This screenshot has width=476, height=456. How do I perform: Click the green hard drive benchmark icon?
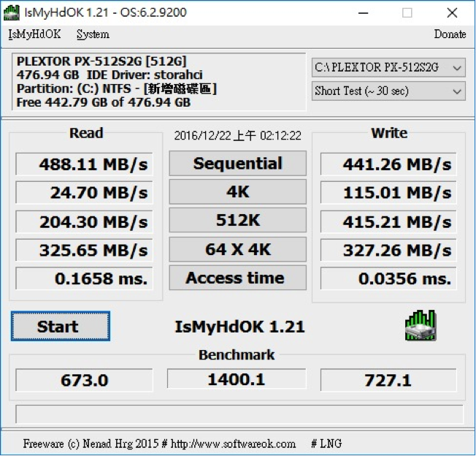pyautogui.click(x=421, y=325)
